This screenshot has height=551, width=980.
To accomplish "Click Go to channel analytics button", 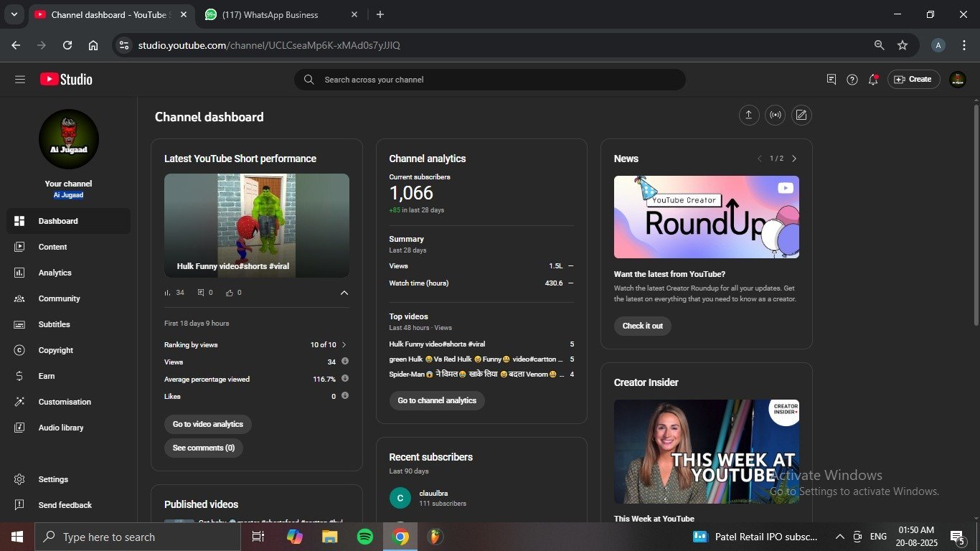I will [x=437, y=400].
